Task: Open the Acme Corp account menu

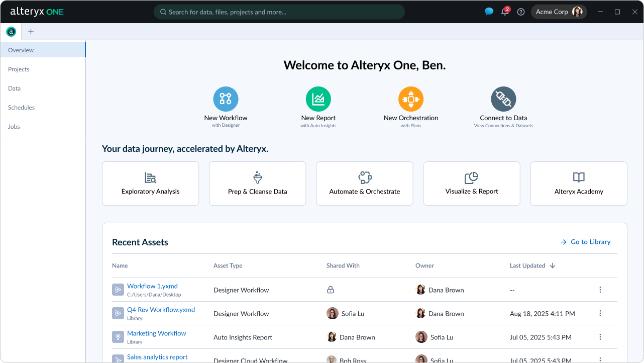Action: pyautogui.click(x=559, y=12)
